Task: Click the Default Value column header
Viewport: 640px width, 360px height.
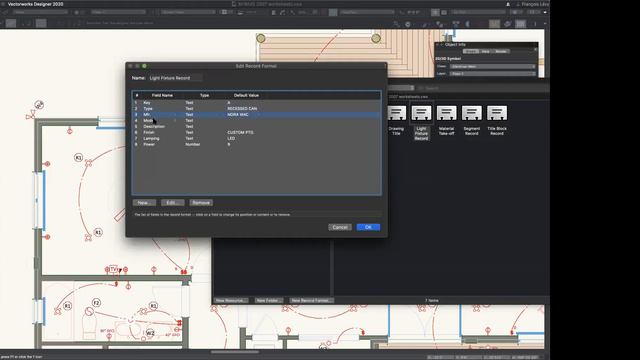Action: (246, 96)
